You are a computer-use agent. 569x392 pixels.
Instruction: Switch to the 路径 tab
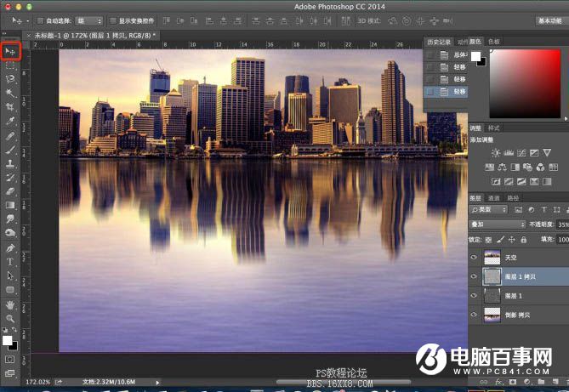click(513, 198)
